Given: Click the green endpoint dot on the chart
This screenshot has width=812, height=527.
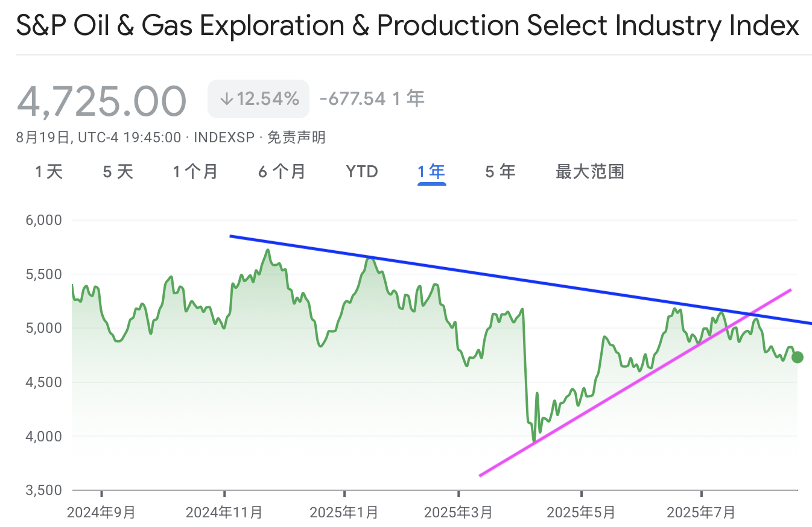Looking at the screenshot, I should 797,357.
